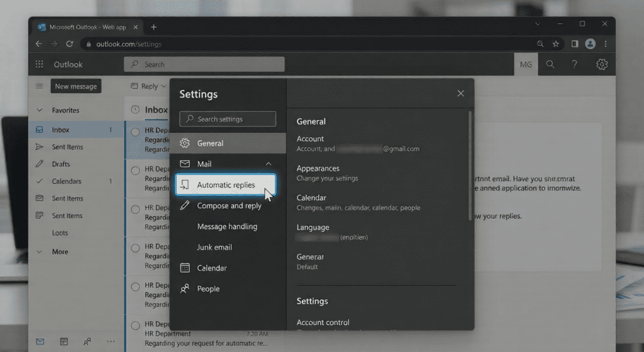Click the browser zoom magnifier icon
The image size is (644, 352).
point(540,43)
